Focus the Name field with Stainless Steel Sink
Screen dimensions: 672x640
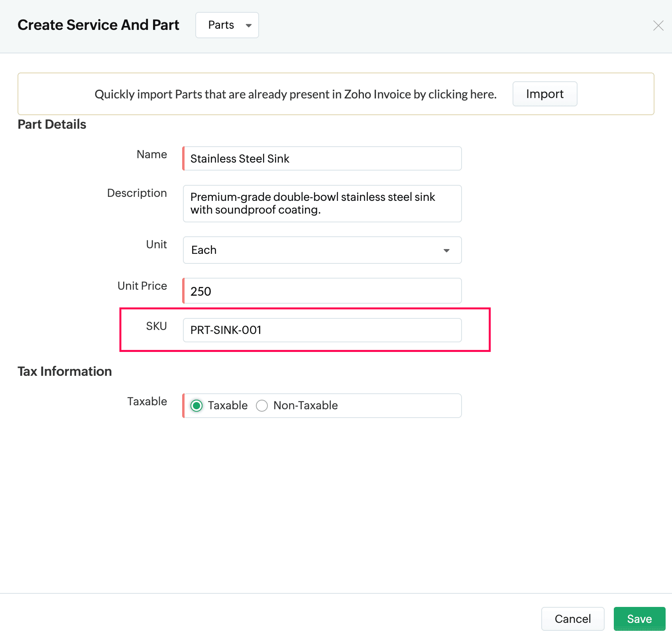point(322,159)
